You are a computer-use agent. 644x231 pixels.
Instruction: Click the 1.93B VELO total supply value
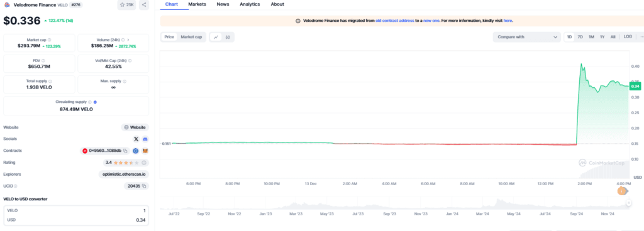coord(39,87)
